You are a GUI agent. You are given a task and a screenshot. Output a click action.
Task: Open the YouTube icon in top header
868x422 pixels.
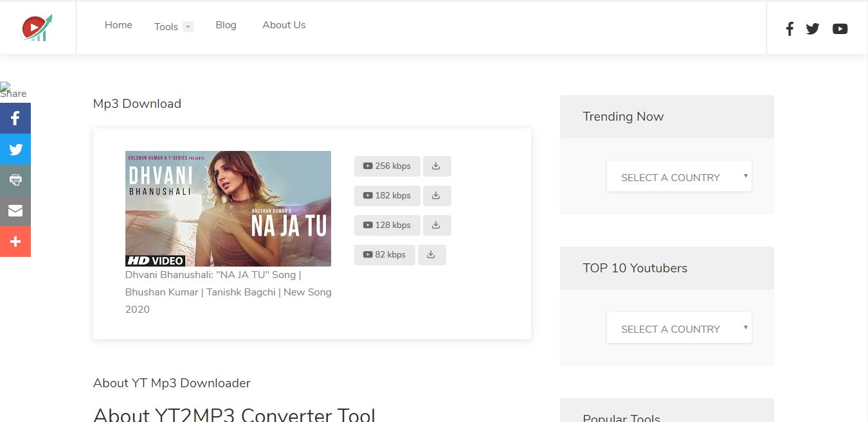[840, 29]
